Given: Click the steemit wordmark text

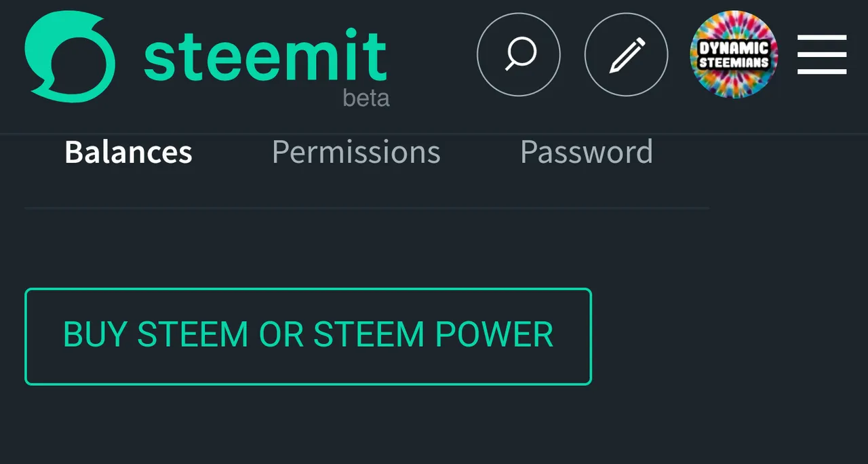Looking at the screenshot, I should [x=265, y=54].
